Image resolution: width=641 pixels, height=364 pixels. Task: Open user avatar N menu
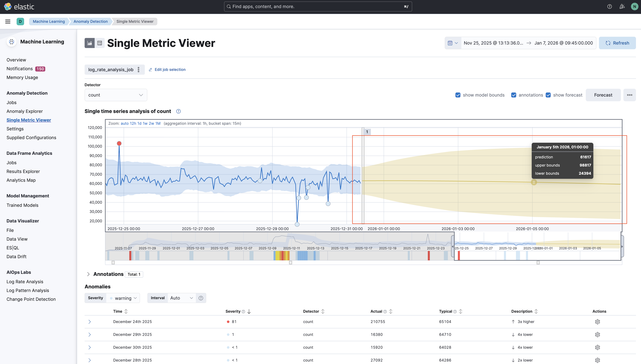[x=634, y=6]
